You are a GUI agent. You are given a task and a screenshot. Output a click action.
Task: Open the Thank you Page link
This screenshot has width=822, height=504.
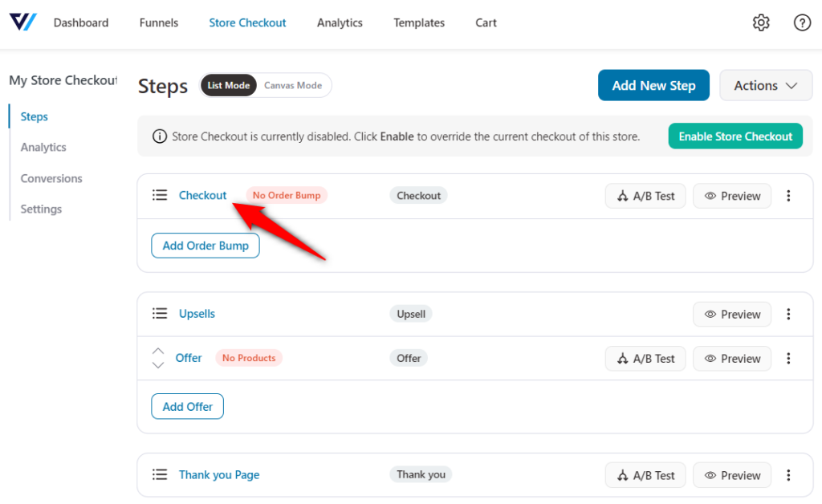point(219,474)
